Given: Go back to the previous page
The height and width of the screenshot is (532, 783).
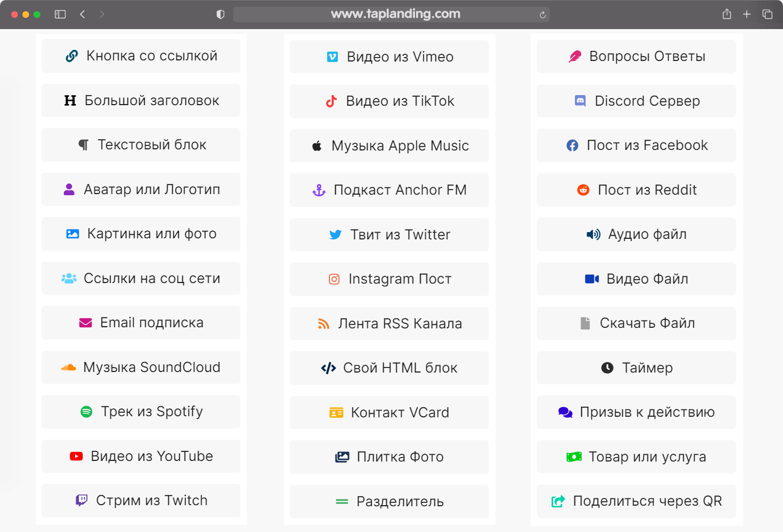Looking at the screenshot, I should pos(82,15).
